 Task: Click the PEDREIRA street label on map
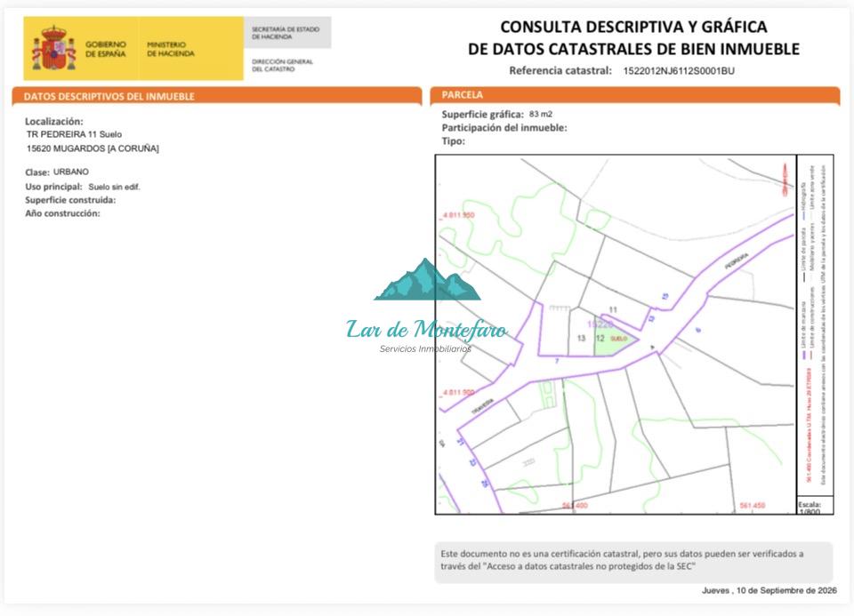[737, 261]
